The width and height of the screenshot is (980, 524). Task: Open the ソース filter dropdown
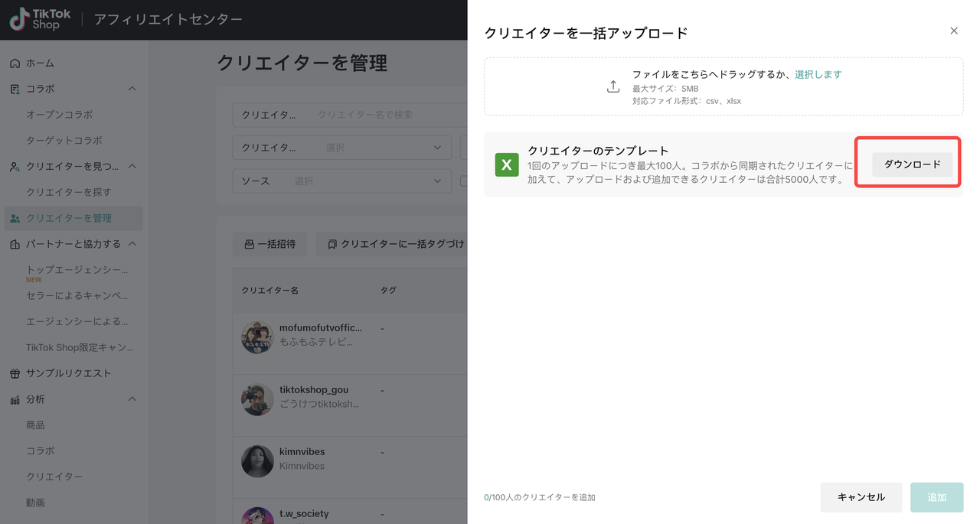[x=341, y=181]
